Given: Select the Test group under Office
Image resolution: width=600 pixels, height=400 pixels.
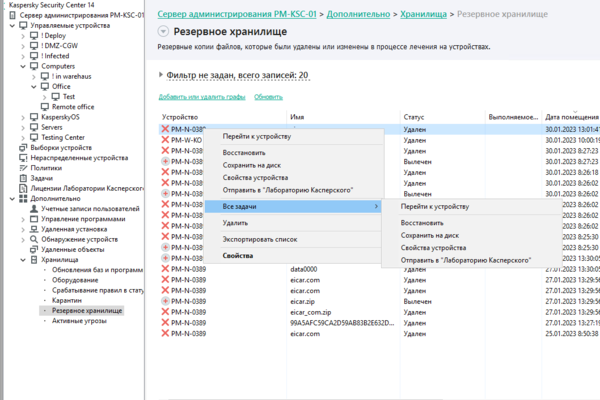Looking at the screenshot, I should point(69,97).
